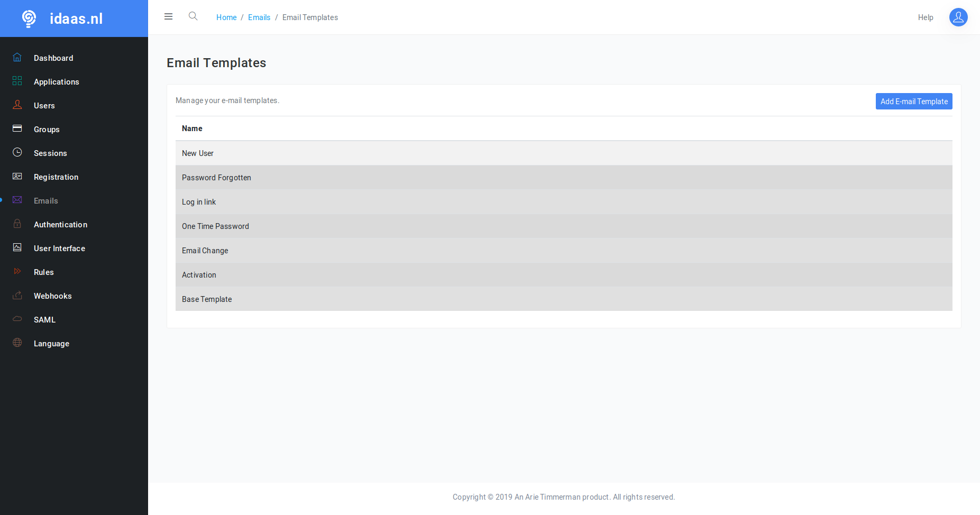Viewport: 980px width, 515px height.
Task: Click the idaas.nl logo icon
Action: 29,19
